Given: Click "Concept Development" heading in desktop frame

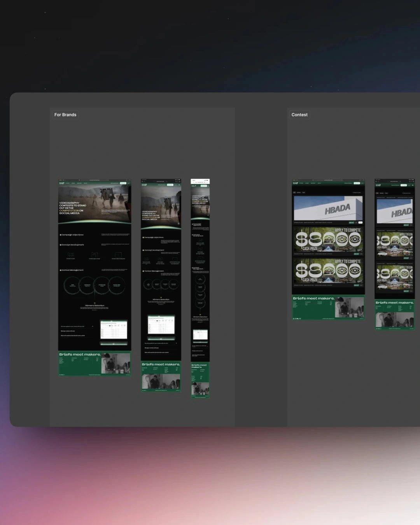Looking at the screenshot, I should click(73, 245).
